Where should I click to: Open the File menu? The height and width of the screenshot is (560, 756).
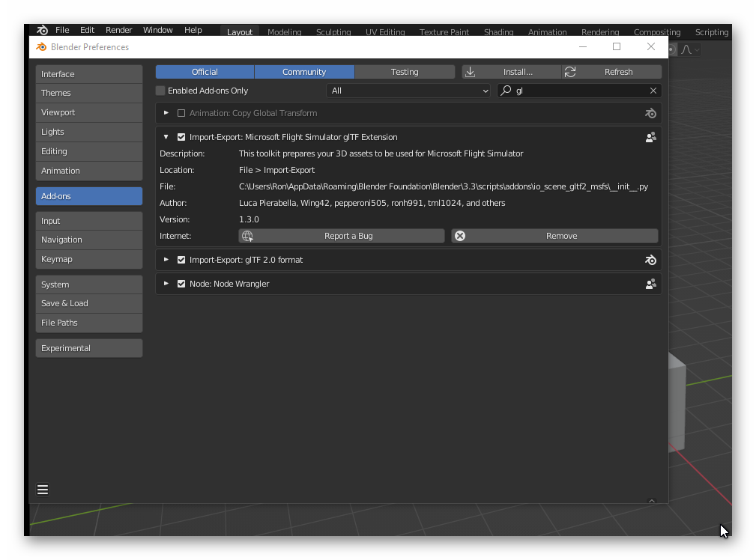[x=62, y=30]
